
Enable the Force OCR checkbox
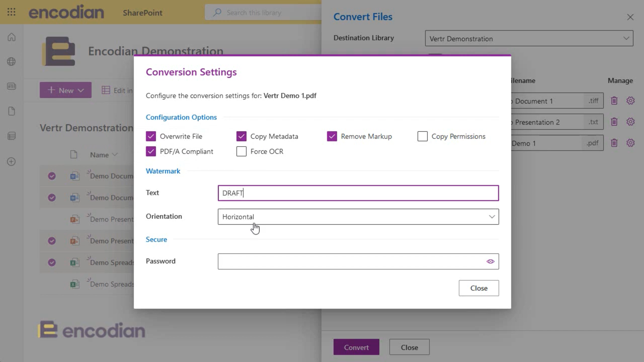point(241,152)
